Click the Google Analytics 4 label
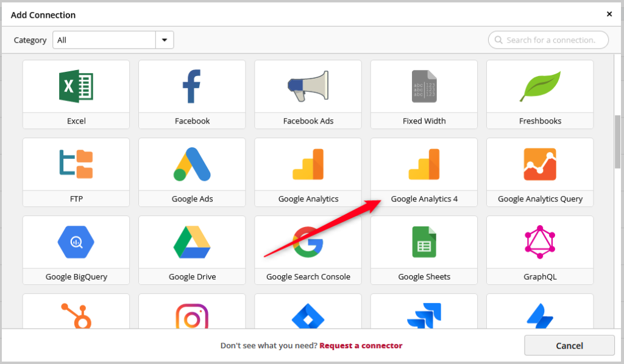The image size is (624, 364). (x=424, y=198)
